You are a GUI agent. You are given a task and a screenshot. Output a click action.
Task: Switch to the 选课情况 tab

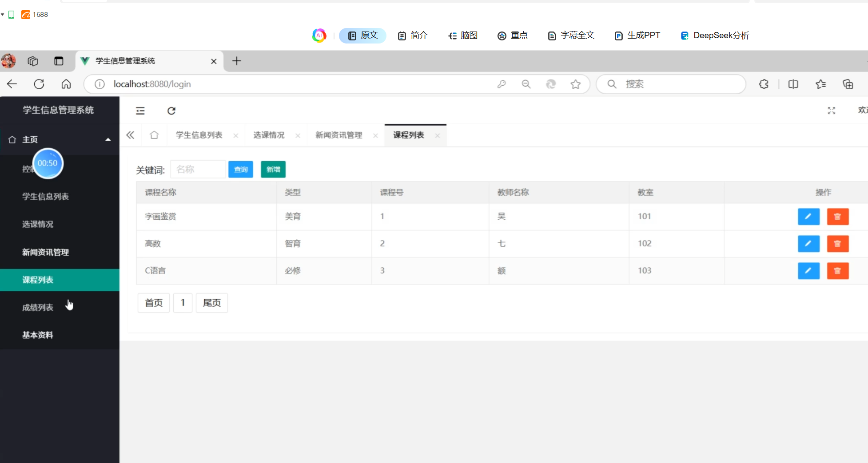(269, 135)
